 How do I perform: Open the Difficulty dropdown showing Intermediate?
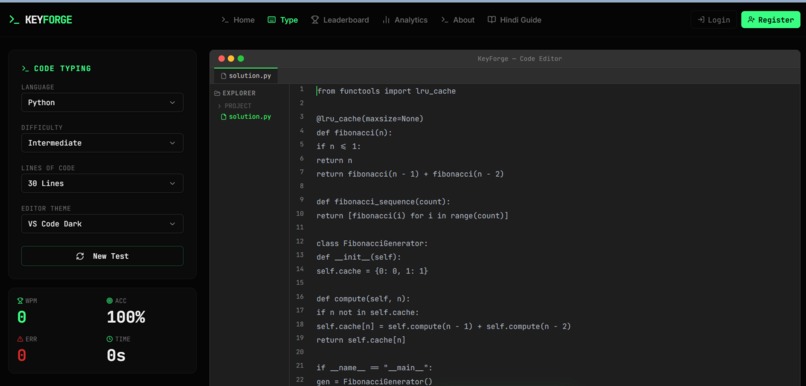(x=102, y=143)
